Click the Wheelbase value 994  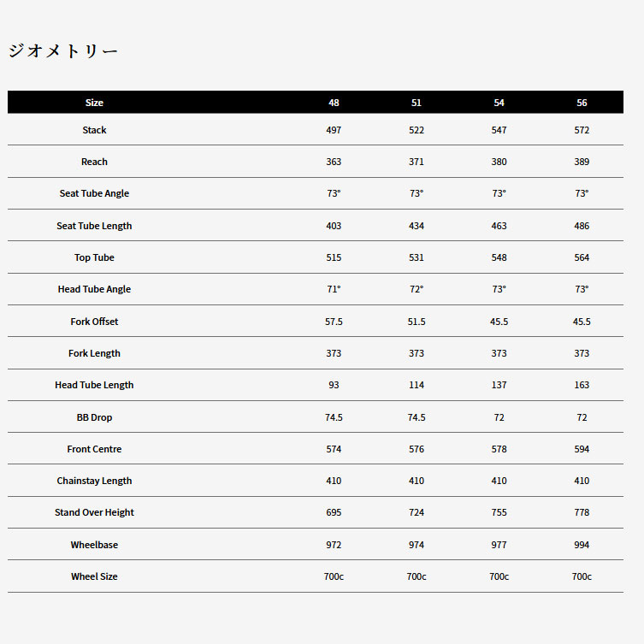pyautogui.click(x=582, y=545)
